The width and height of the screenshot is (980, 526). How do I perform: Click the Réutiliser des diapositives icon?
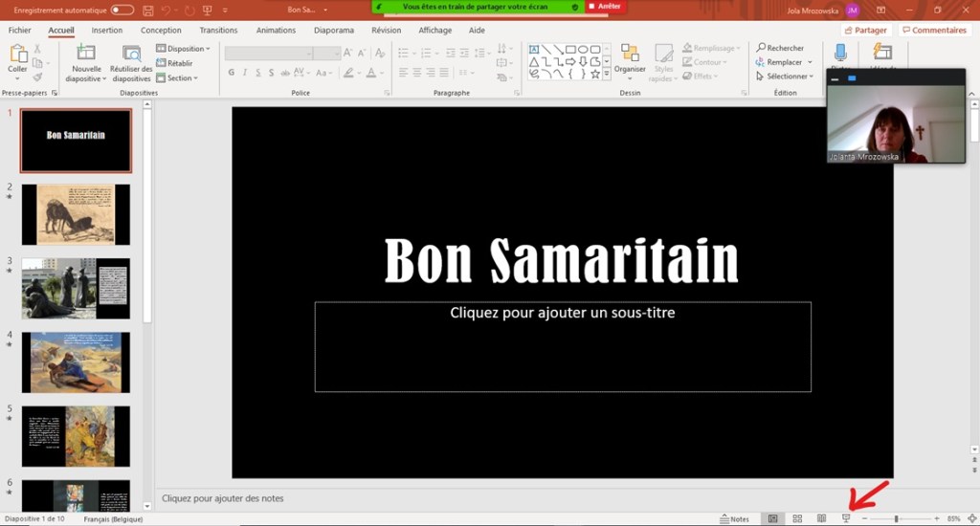(x=131, y=54)
